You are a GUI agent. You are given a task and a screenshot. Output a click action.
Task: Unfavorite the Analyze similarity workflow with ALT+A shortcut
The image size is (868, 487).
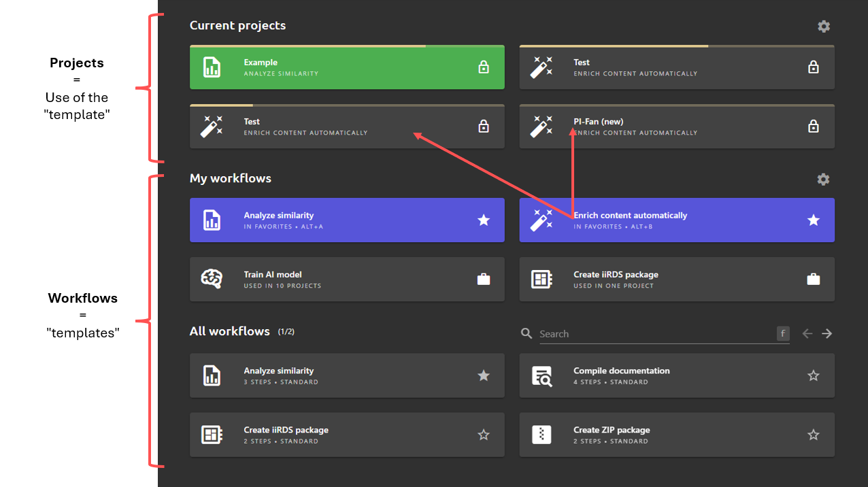click(484, 220)
